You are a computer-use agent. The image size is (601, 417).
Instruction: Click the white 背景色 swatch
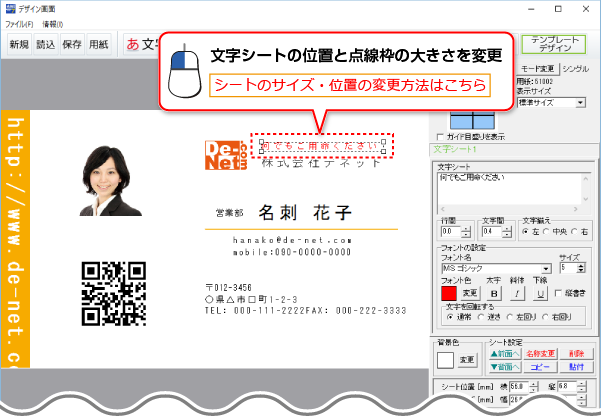point(445,360)
